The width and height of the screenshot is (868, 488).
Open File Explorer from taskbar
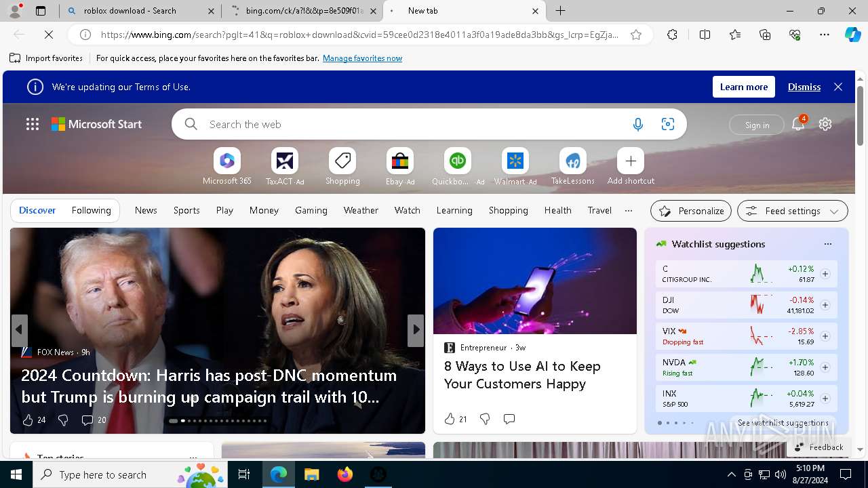coord(312,474)
